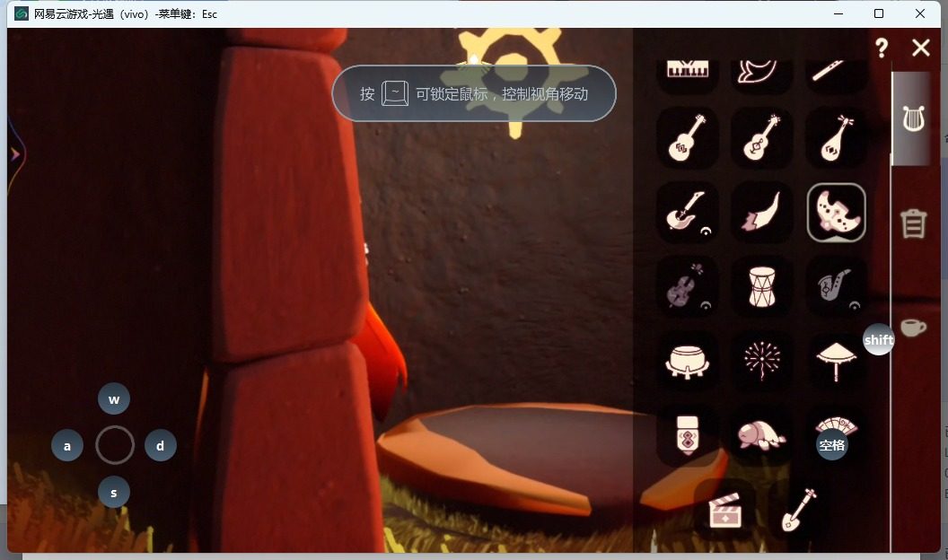This screenshot has width=948, height=560.
Task: Tap the 空格 space key button
Action: 832,445
